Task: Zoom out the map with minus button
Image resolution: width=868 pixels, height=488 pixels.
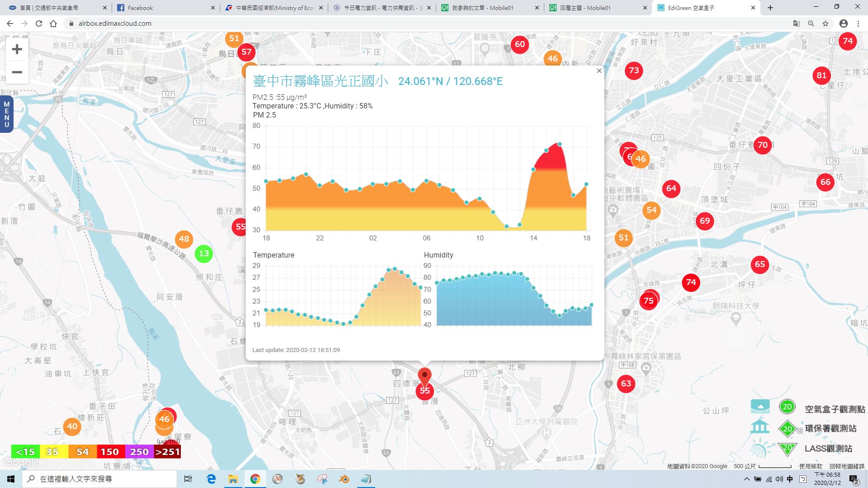Action: point(17,72)
